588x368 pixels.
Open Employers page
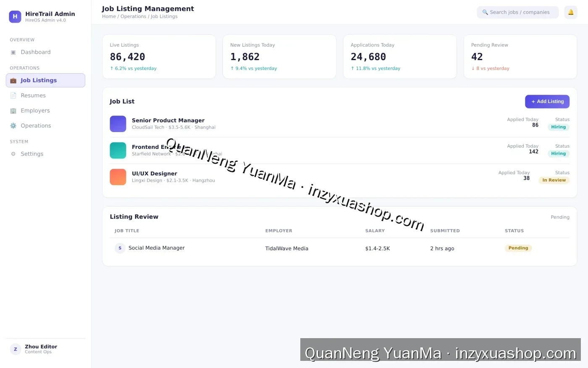tap(45, 111)
